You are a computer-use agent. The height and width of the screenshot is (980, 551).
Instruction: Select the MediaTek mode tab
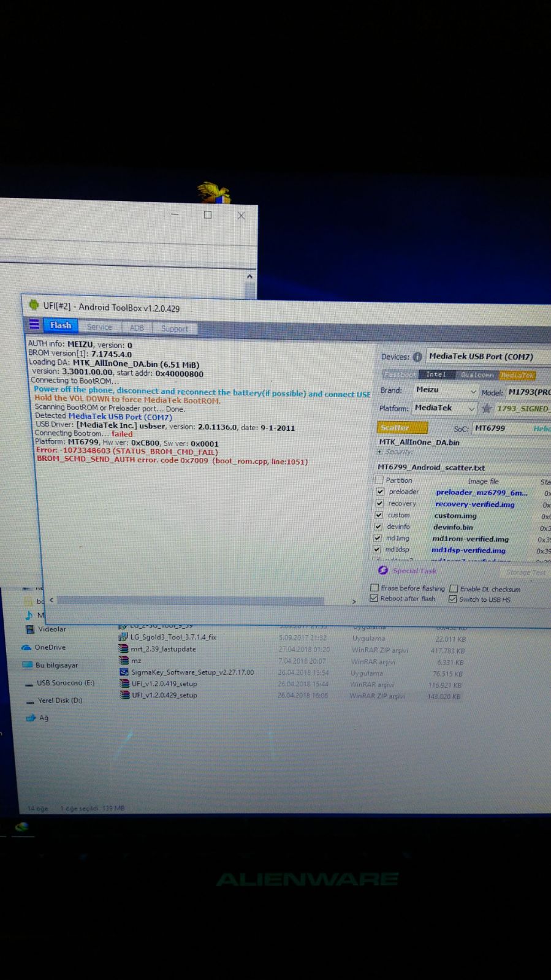tap(517, 375)
